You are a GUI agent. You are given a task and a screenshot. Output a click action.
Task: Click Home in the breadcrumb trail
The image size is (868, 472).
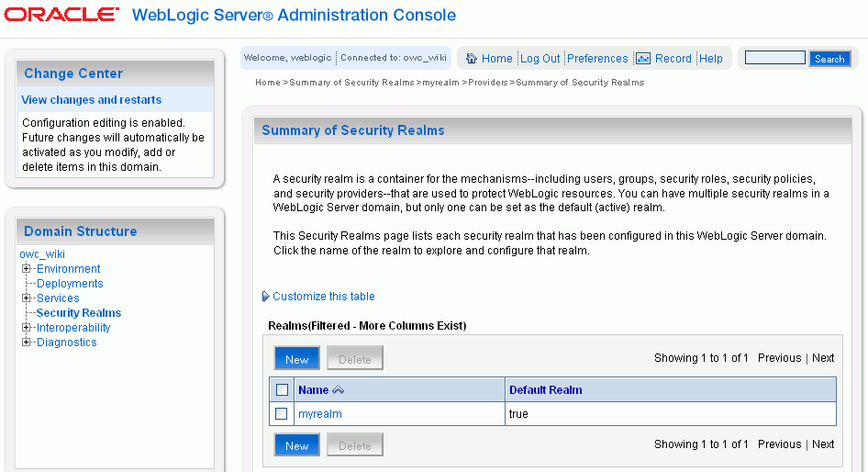tap(268, 83)
